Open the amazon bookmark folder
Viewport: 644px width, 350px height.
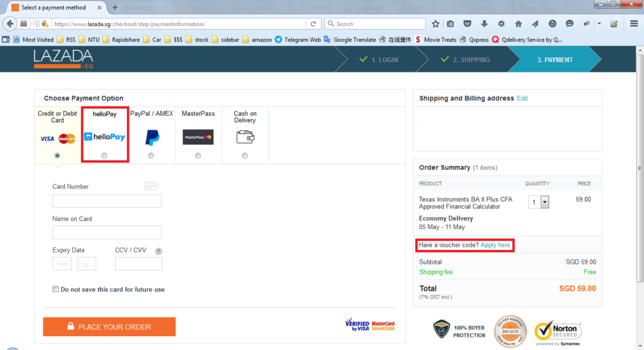pos(257,40)
